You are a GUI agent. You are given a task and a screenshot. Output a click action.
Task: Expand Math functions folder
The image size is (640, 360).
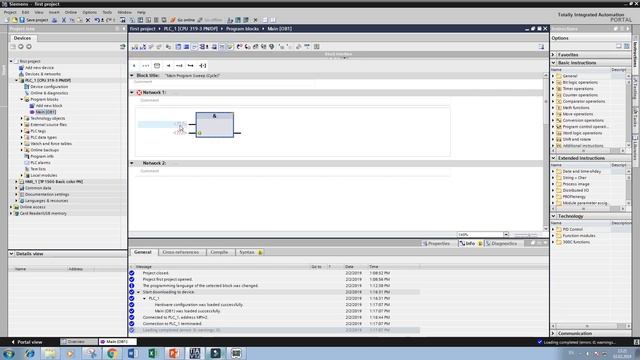tap(553, 108)
